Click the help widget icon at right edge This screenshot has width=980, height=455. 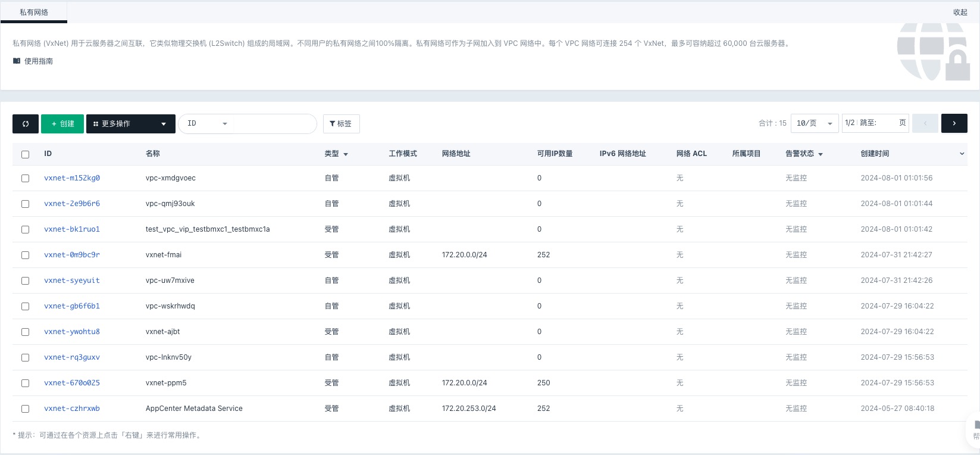tap(976, 429)
